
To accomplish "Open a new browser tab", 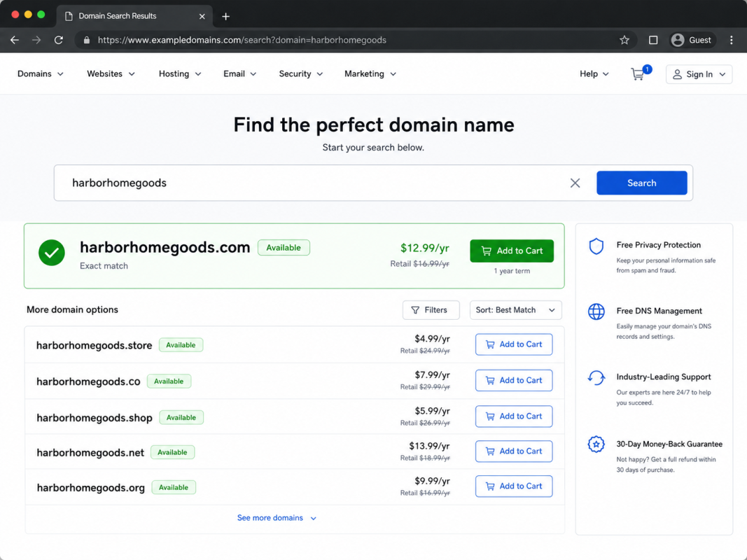I will pos(226,16).
